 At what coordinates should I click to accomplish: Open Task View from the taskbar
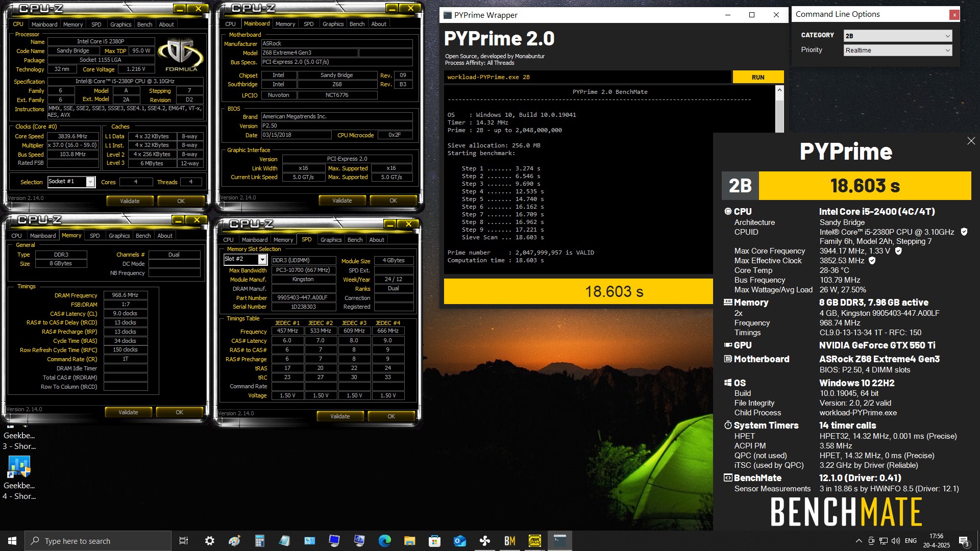point(184,541)
